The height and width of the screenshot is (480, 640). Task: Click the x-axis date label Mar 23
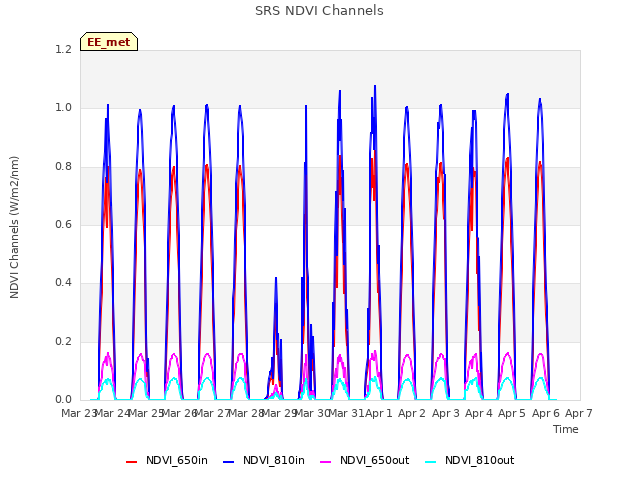coord(78,413)
